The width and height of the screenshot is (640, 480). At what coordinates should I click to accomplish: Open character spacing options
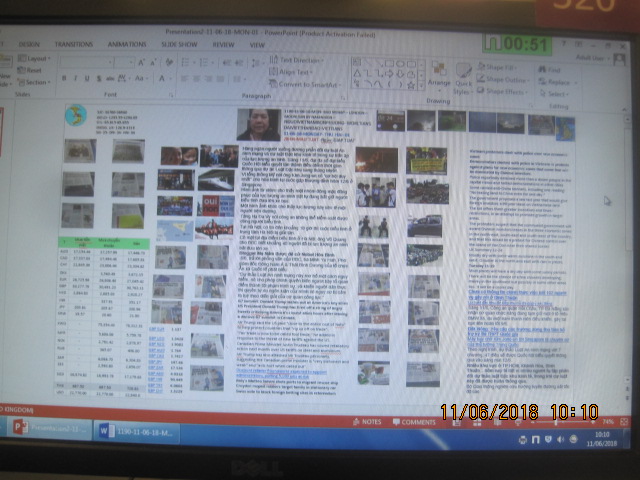click(x=123, y=78)
